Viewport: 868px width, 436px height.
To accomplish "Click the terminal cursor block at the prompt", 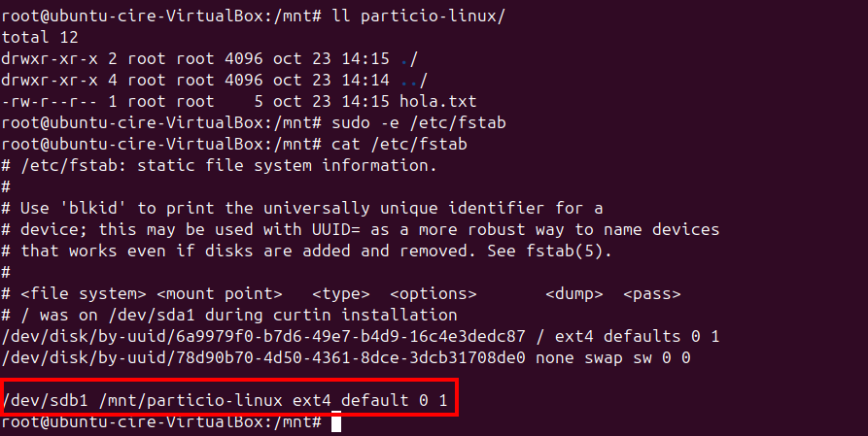I will 336,422.
